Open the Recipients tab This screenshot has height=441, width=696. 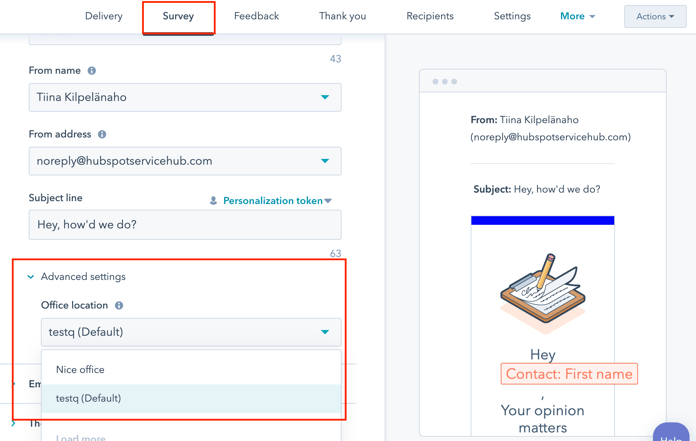430,16
